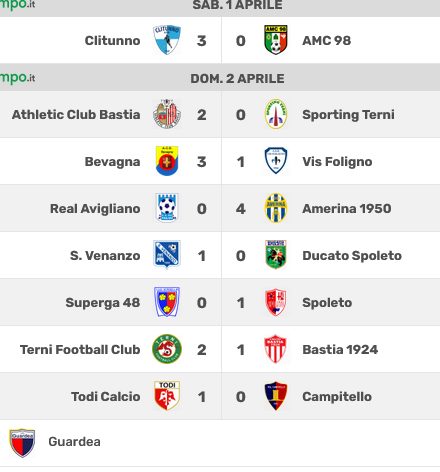Click the AMC 98 team crest
The image size is (440, 472).
(x=276, y=40)
